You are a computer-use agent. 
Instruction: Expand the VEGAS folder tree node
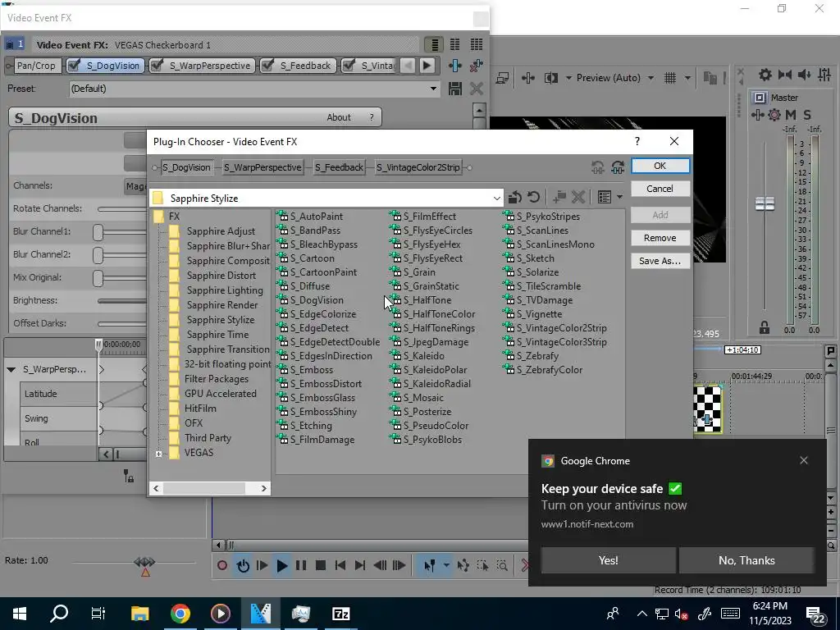158,454
